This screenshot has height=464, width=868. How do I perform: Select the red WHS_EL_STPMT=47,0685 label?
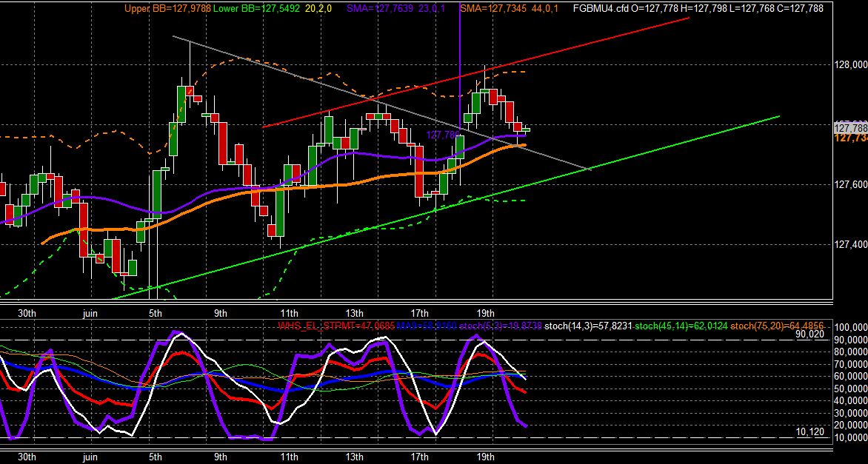[x=336, y=326]
